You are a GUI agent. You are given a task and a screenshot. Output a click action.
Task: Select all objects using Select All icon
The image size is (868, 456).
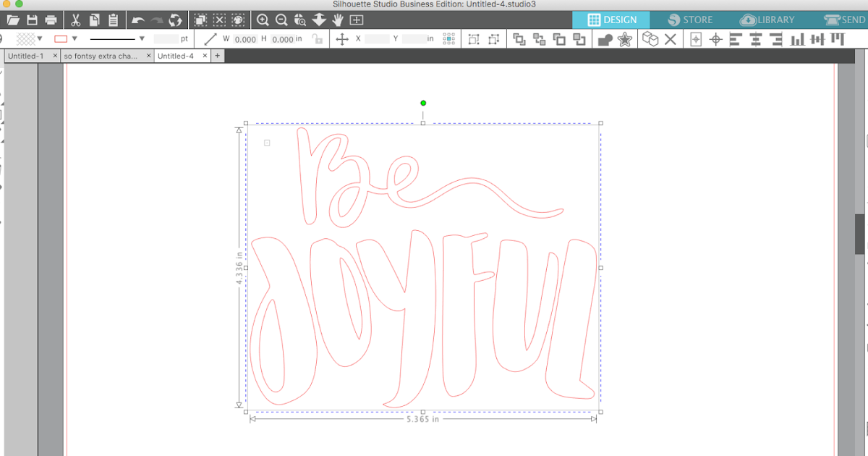201,20
